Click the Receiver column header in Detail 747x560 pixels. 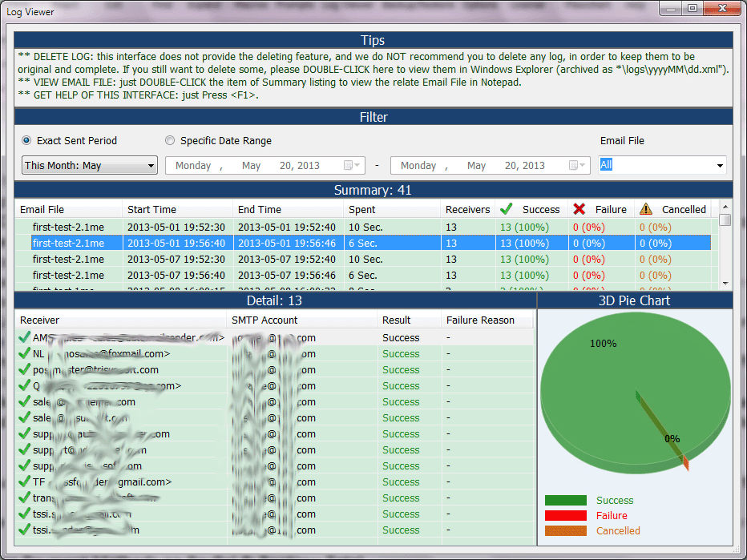(40, 320)
